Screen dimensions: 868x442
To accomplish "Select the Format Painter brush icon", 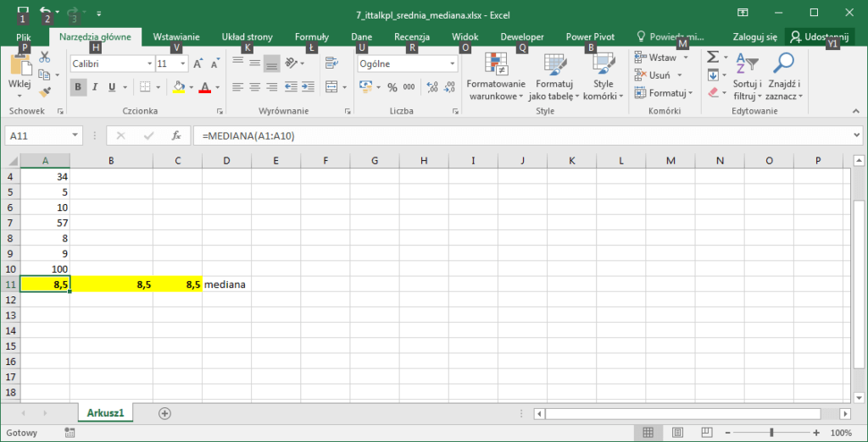I will pyautogui.click(x=45, y=91).
